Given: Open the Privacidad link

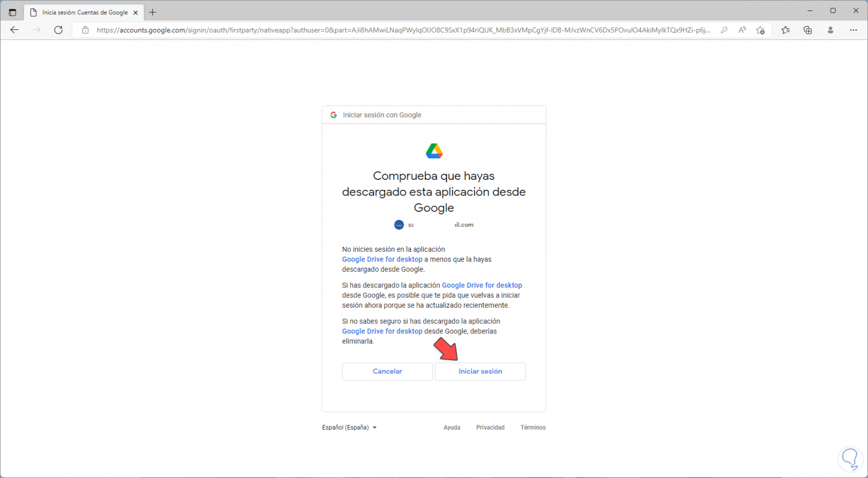Looking at the screenshot, I should pos(490,428).
